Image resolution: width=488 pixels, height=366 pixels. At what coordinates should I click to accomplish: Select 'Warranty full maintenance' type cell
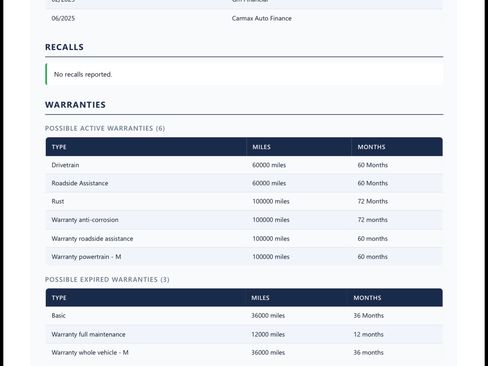88,334
